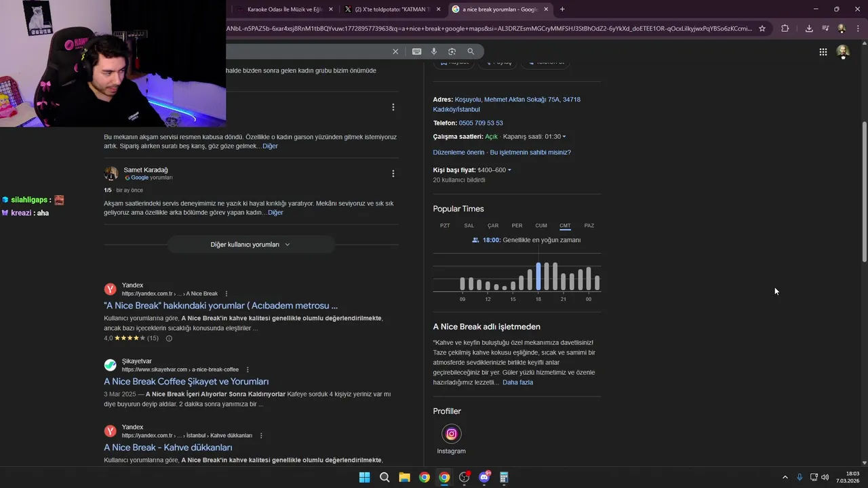Open taskbar volume control
The width and height of the screenshot is (868, 488).
tap(825, 477)
